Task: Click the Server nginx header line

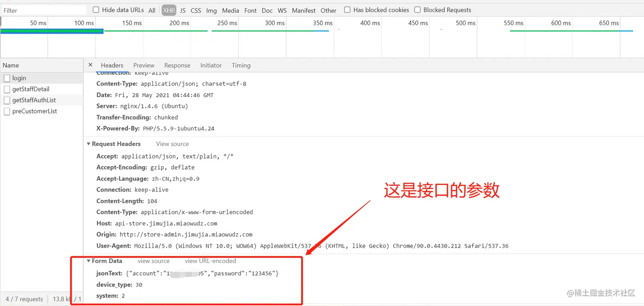Action: [142, 106]
